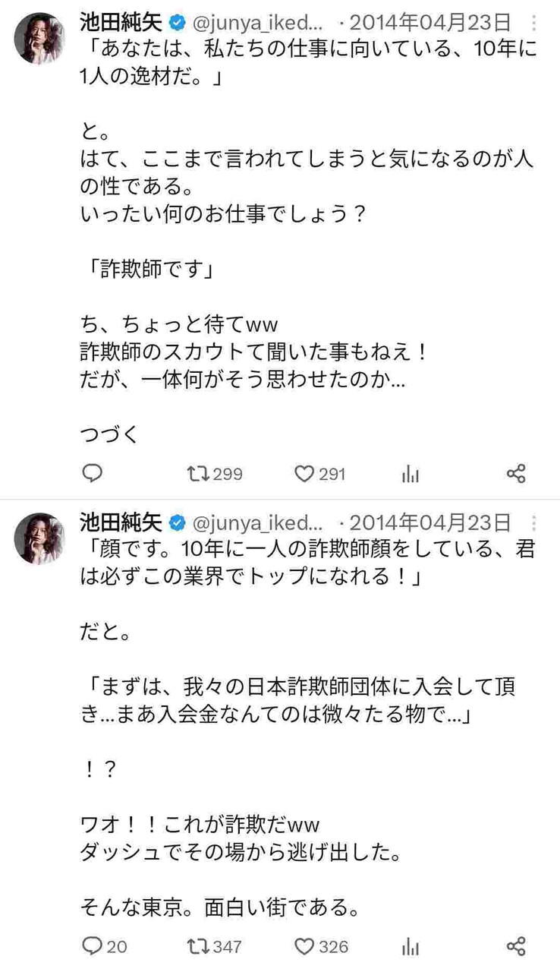View analytics of the second tweet
This screenshot has height=972, width=560.
point(411,947)
